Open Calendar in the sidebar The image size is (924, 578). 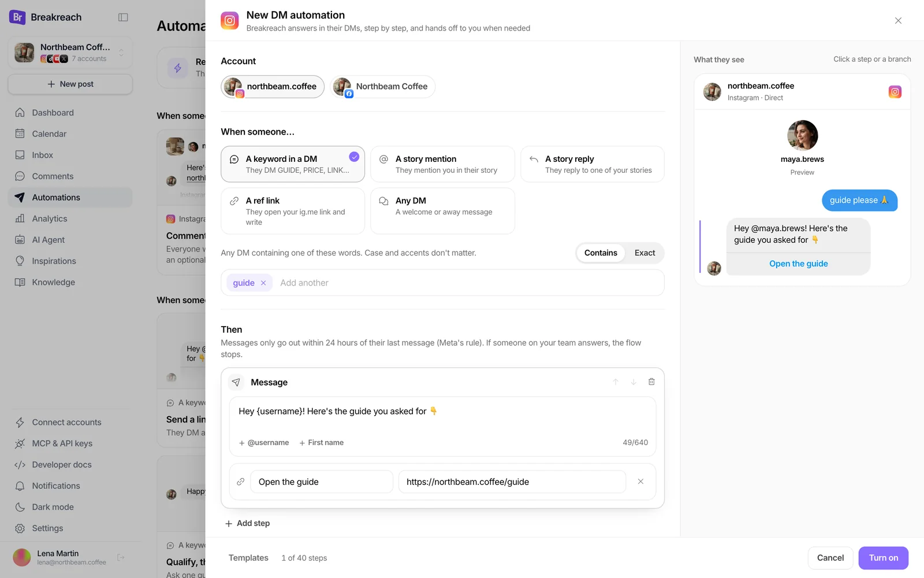(70, 134)
